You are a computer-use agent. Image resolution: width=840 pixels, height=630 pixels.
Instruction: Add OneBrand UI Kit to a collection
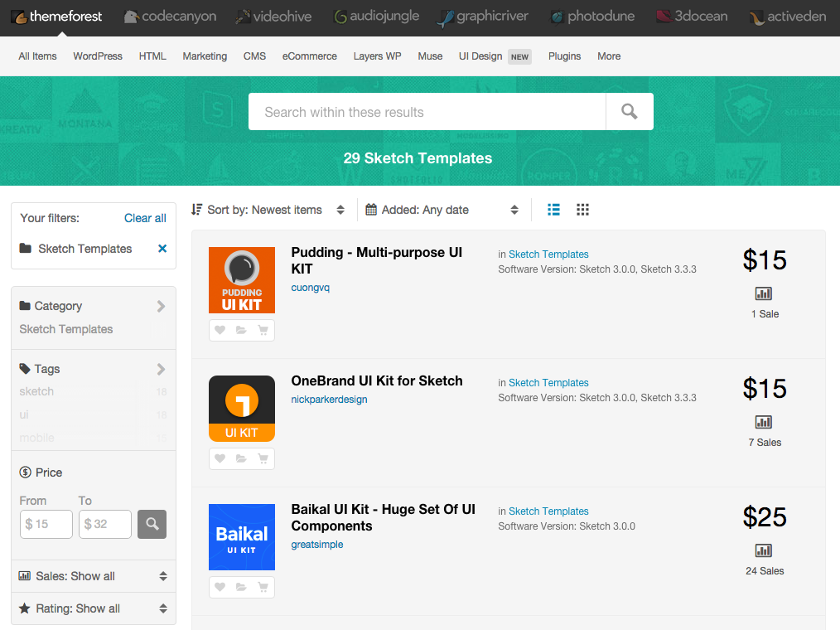click(x=241, y=459)
